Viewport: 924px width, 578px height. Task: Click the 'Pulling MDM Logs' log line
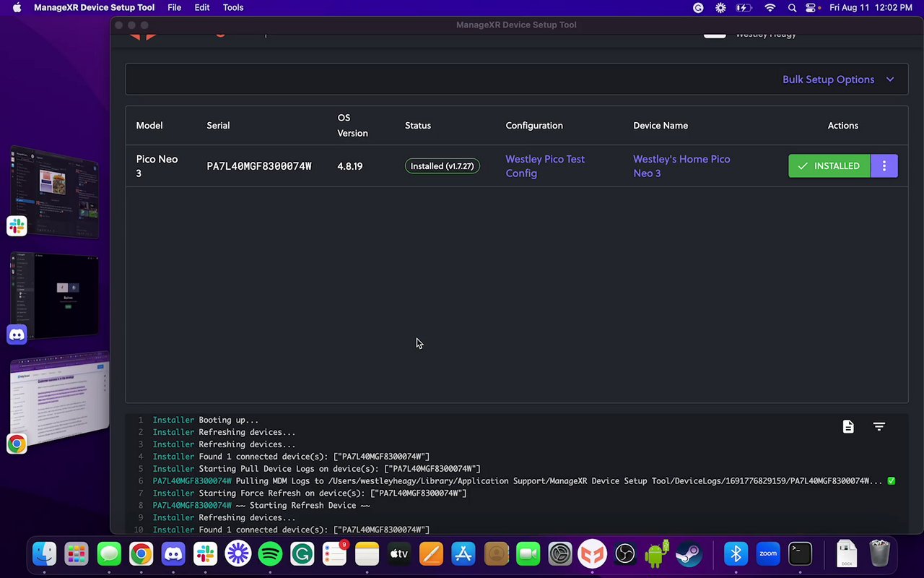point(523,481)
